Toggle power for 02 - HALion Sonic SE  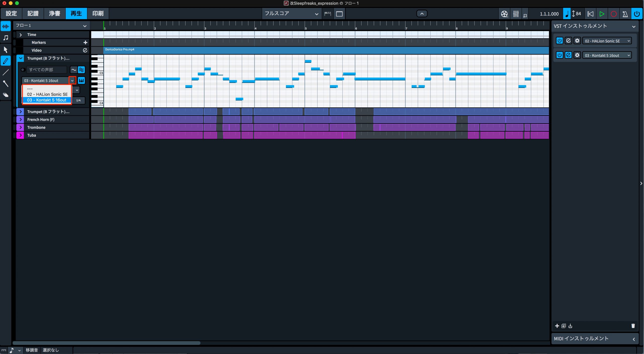point(559,41)
